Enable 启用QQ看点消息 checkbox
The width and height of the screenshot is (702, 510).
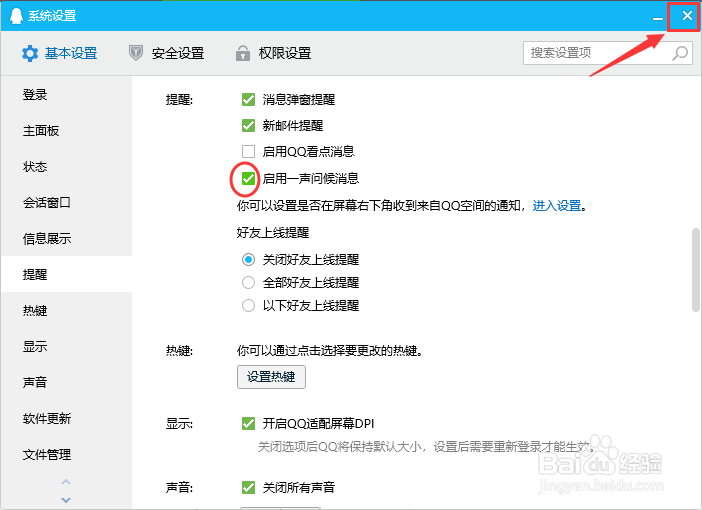248,151
